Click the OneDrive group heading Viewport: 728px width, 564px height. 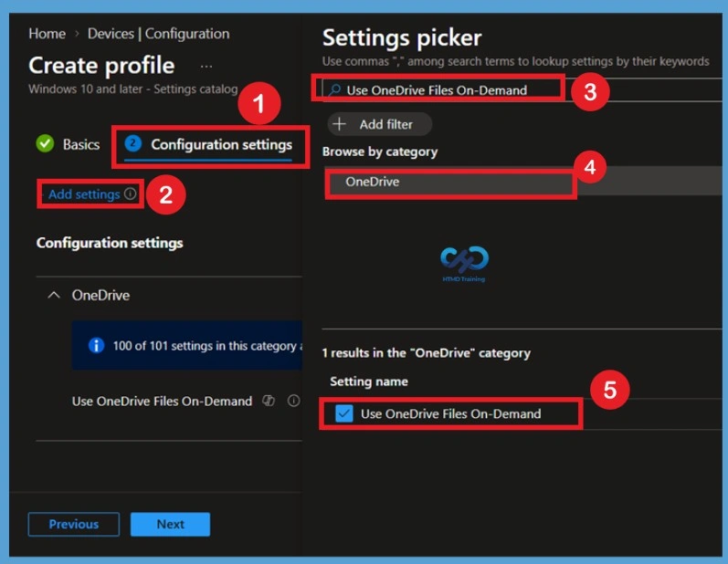tap(100, 295)
